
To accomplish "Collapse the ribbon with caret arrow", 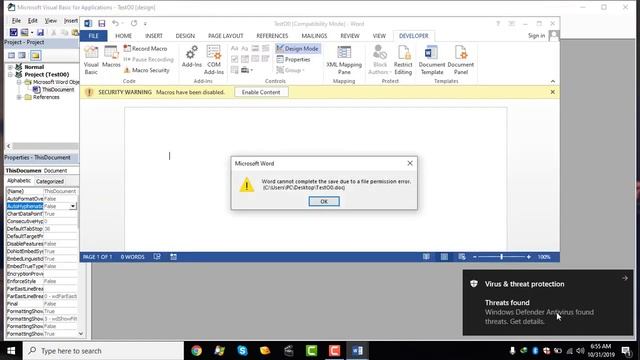I will (553, 81).
